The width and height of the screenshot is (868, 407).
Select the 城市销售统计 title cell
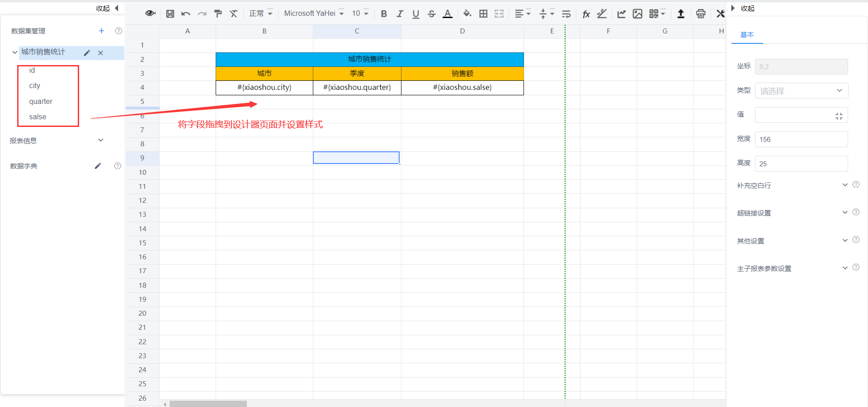369,59
